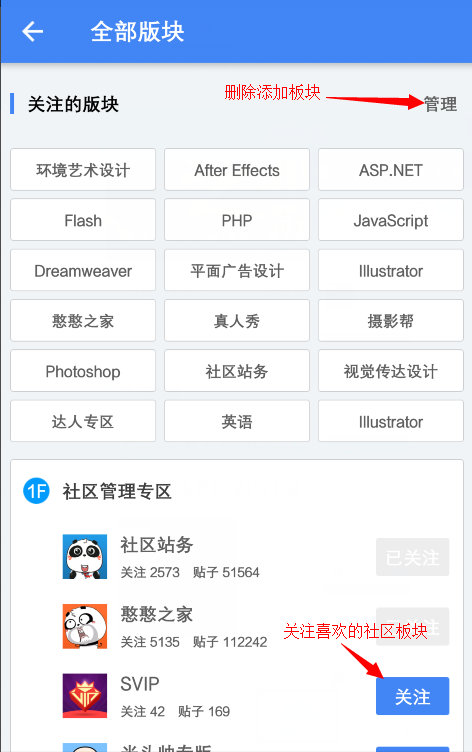The width and height of the screenshot is (472, 752).
Task: Select the 贴子 169 post count
Action: (204, 711)
